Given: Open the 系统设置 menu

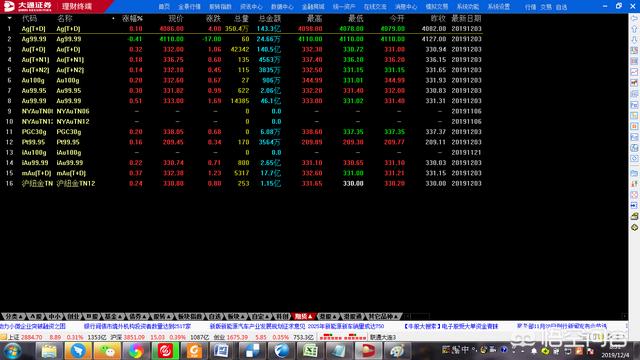Looking at the screenshot, I should click(x=498, y=7).
